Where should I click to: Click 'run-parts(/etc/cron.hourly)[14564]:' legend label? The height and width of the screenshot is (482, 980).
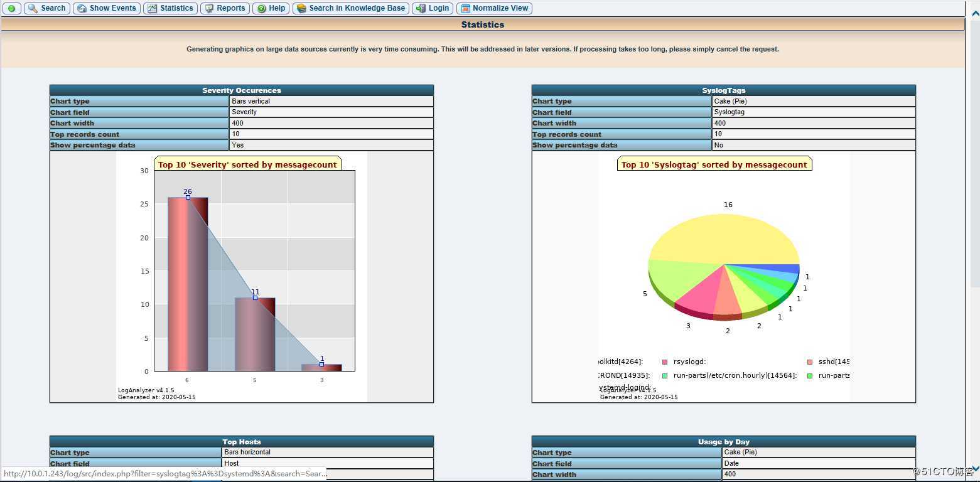point(735,375)
